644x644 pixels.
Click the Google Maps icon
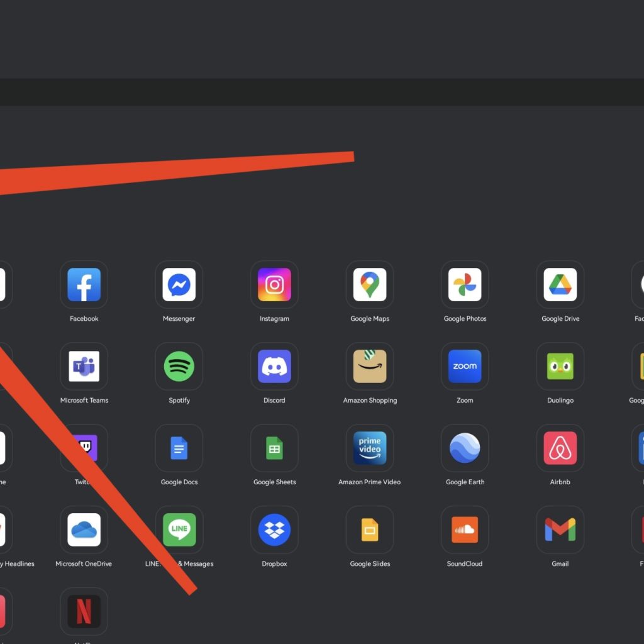370,285
